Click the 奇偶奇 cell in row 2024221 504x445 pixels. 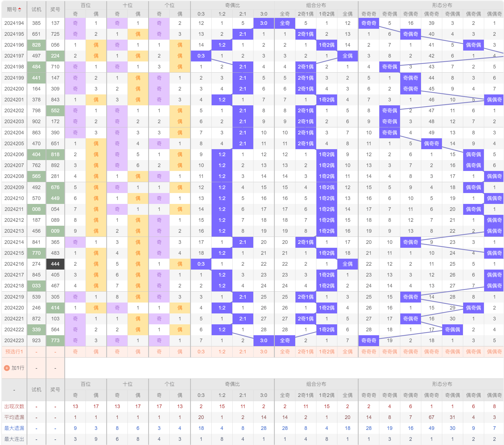(x=410, y=319)
